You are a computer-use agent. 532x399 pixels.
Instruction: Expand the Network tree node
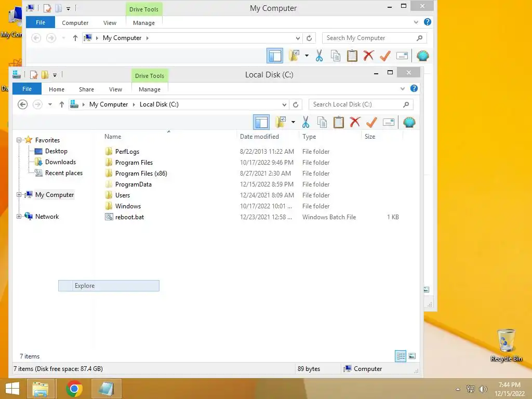(19, 217)
